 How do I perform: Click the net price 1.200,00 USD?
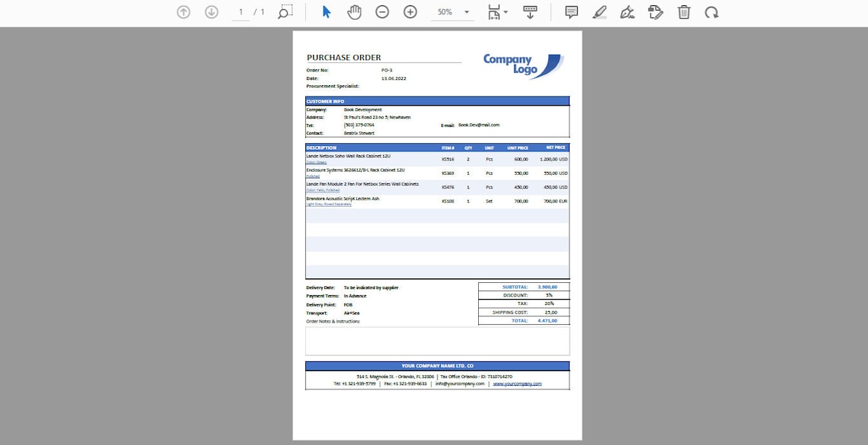pos(554,159)
